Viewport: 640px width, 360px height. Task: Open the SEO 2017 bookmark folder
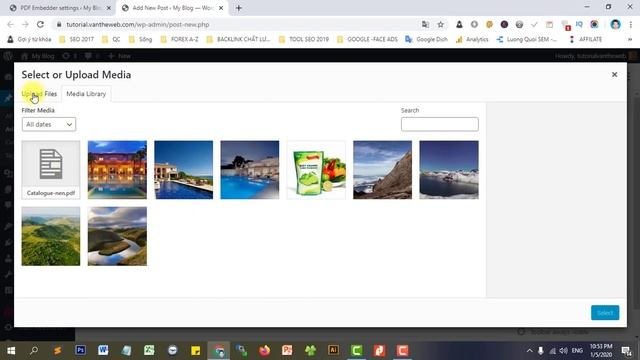click(x=77, y=39)
